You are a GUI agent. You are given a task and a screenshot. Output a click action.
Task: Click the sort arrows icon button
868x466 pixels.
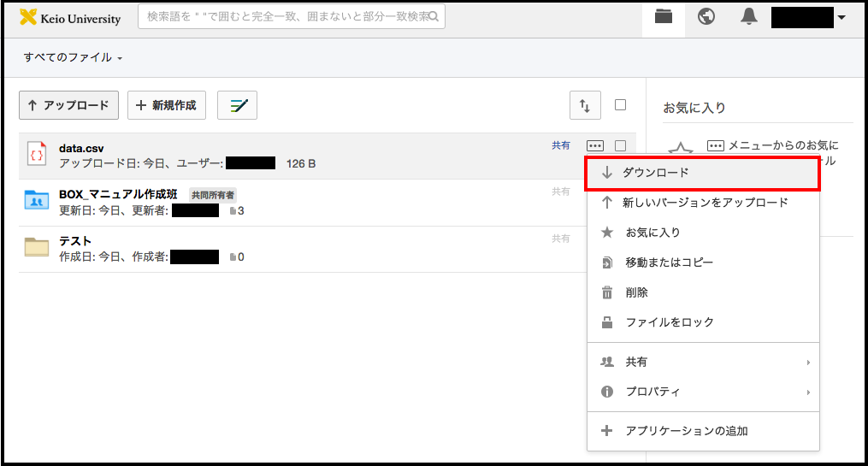coord(585,105)
